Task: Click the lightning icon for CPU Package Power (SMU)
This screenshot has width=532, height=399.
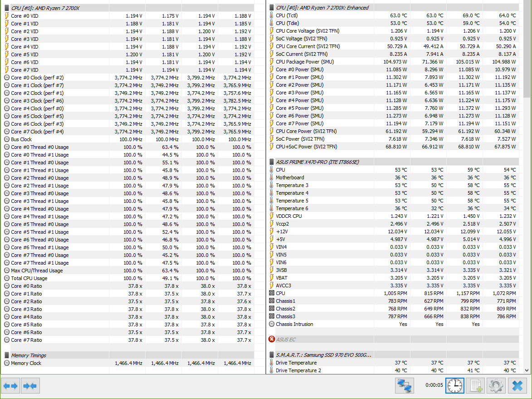Action: pyautogui.click(x=271, y=62)
